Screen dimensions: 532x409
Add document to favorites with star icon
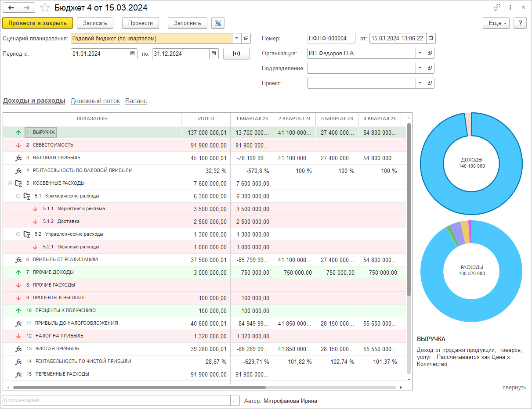(x=45, y=7)
